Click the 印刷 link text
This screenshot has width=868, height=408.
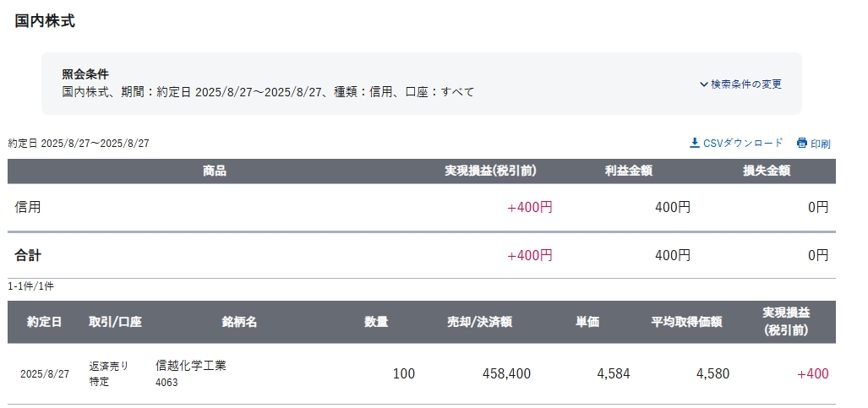[821, 144]
